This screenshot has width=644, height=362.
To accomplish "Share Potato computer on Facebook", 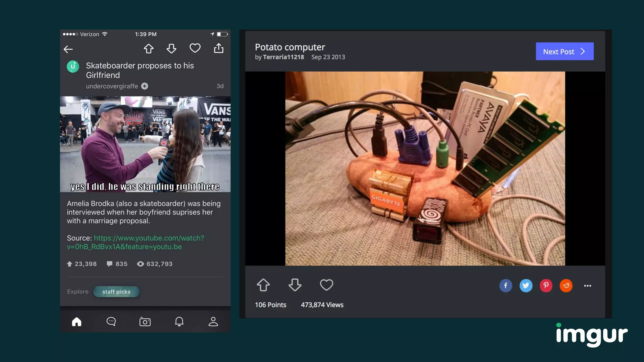I will [x=506, y=286].
